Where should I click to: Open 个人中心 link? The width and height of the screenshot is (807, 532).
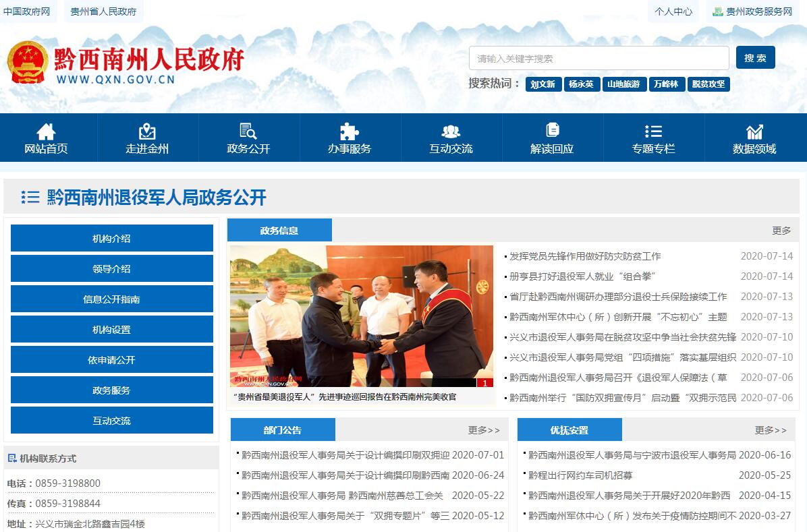tap(673, 11)
